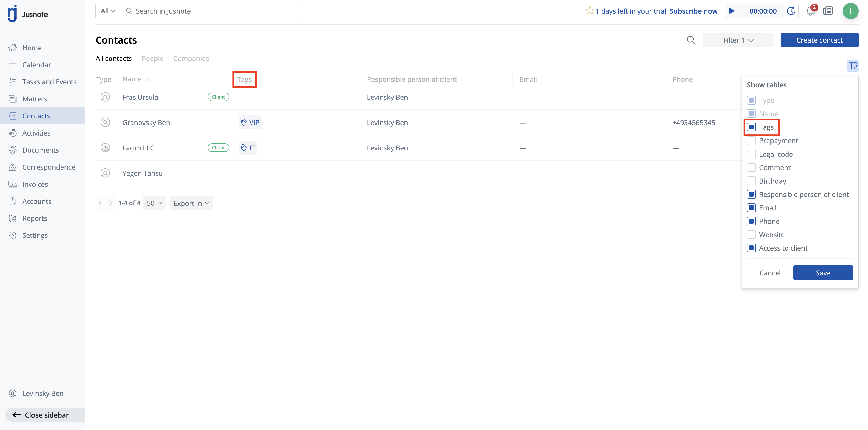Click the person icon for Fras Ursula
The width and height of the screenshot is (868, 430).
105,97
